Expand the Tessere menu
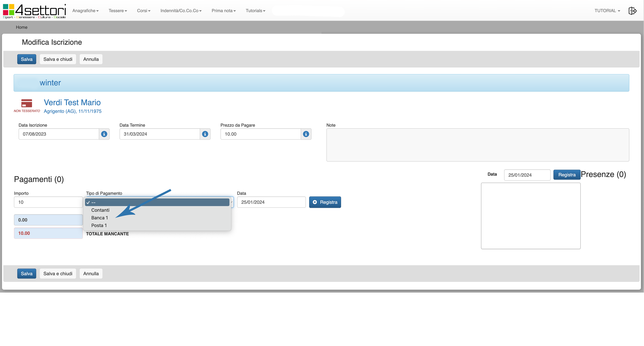 (118, 11)
